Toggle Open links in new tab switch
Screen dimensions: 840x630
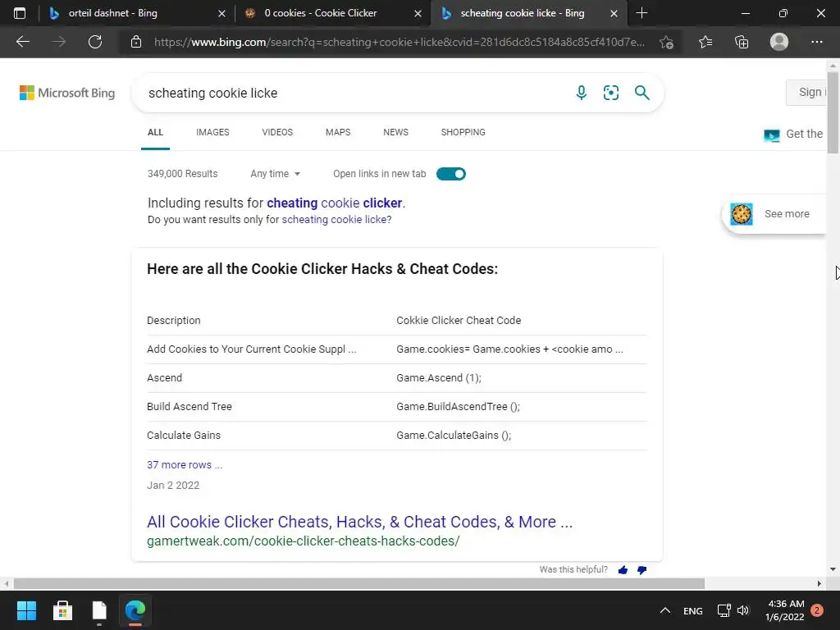click(x=450, y=174)
